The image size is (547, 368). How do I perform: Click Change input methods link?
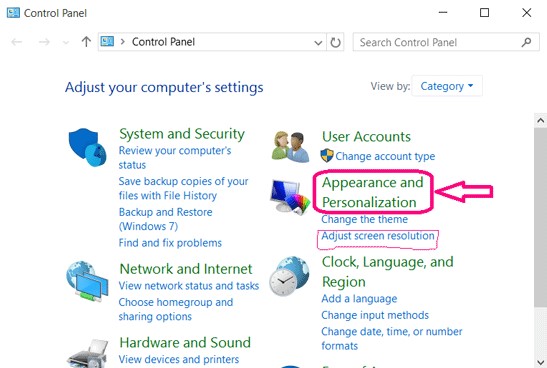coord(375,315)
